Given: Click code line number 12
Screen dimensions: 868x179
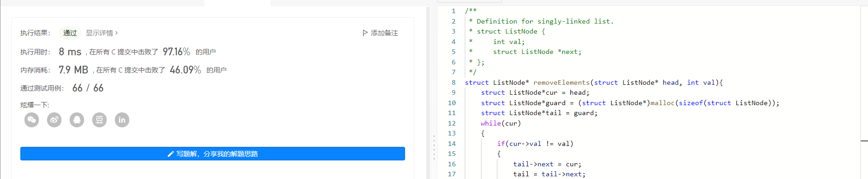Looking at the screenshot, I should (x=452, y=123).
